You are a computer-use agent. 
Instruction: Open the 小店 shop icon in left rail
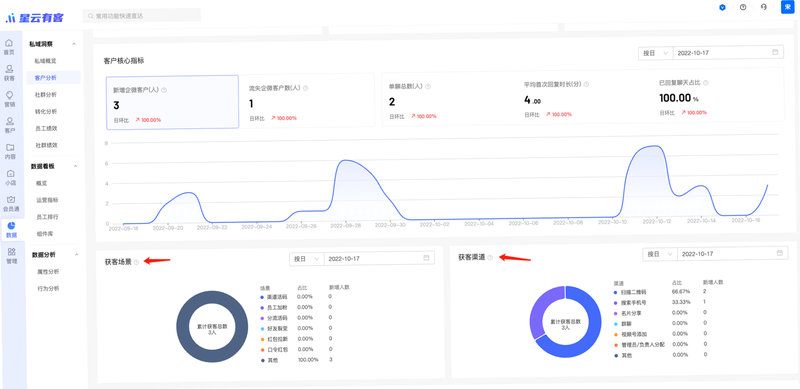(10, 178)
